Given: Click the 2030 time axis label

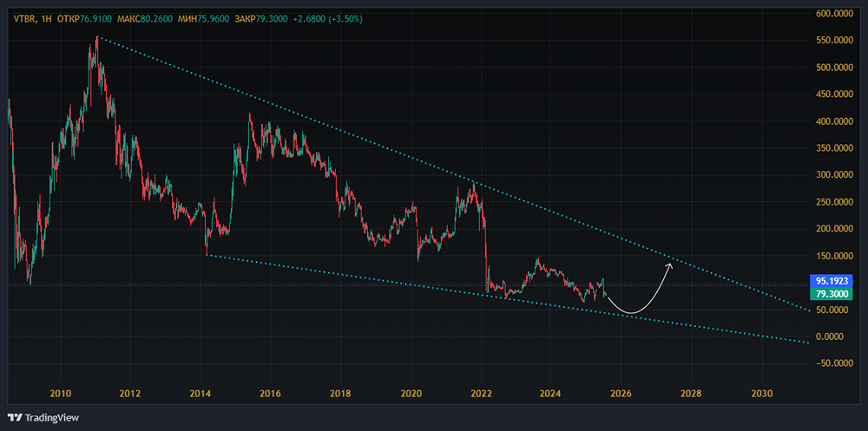Looking at the screenshot, I should [762, 394].
